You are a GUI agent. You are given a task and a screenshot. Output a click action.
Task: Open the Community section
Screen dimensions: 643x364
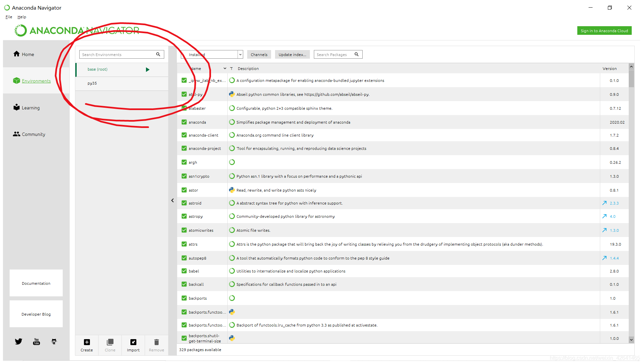[x=29, y=134]
